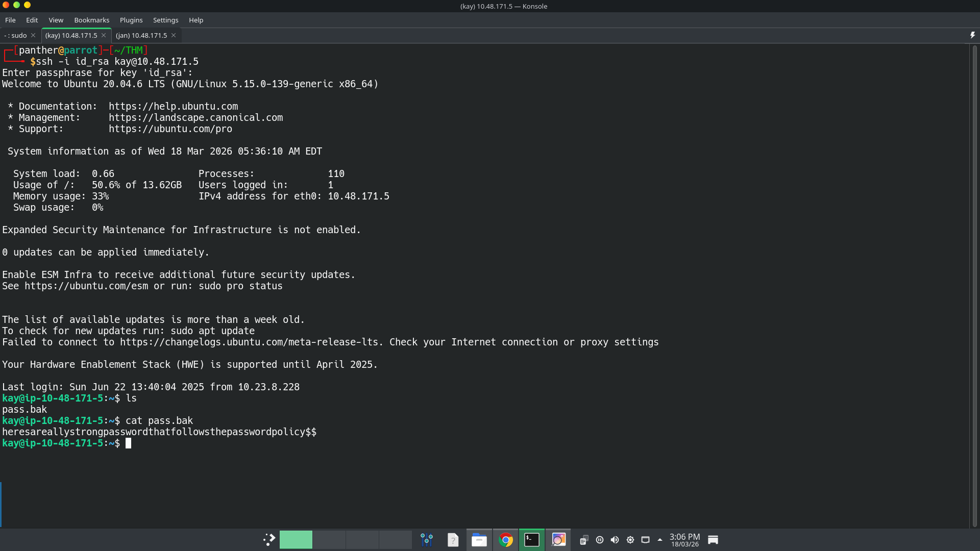Viewport: 980px width, 551px height.
Task: Launch Google Chrome from the taskbar
Action: point(505,540)
